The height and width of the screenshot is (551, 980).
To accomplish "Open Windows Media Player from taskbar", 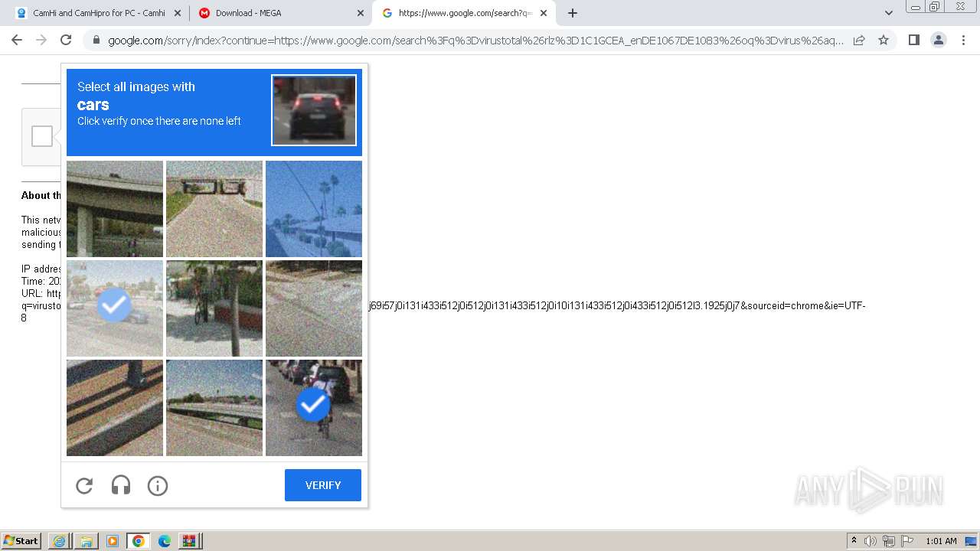I will (112, 541).
